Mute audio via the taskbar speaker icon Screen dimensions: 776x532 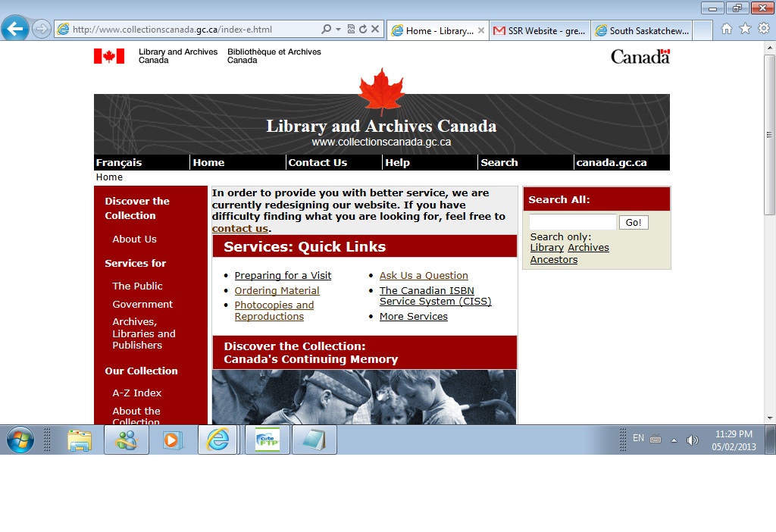(x=692, y=440)
